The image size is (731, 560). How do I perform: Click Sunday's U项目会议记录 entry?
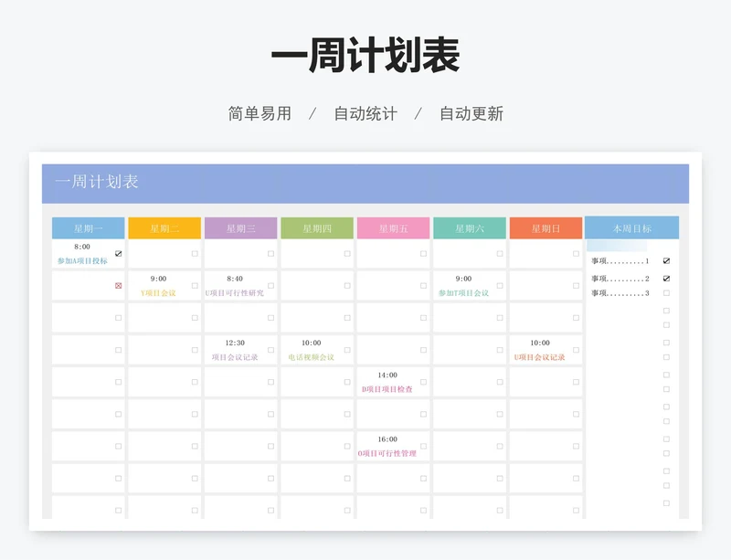coord(540,357)
